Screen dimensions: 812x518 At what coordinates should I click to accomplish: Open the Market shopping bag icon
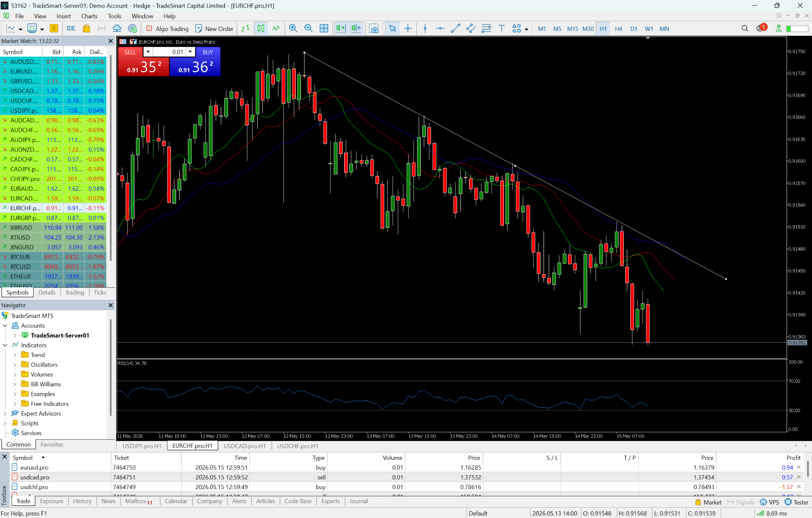pos(86,29)
